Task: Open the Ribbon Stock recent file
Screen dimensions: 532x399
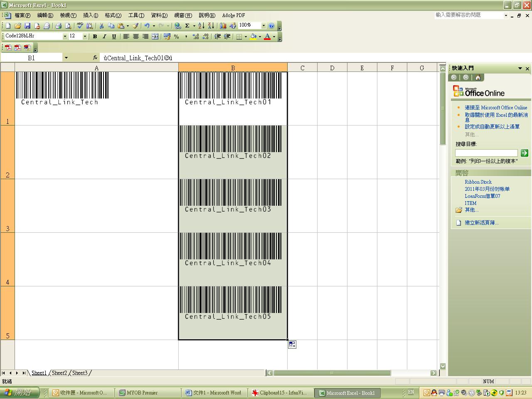Action: pyautogui.click(x=478, y=182)
